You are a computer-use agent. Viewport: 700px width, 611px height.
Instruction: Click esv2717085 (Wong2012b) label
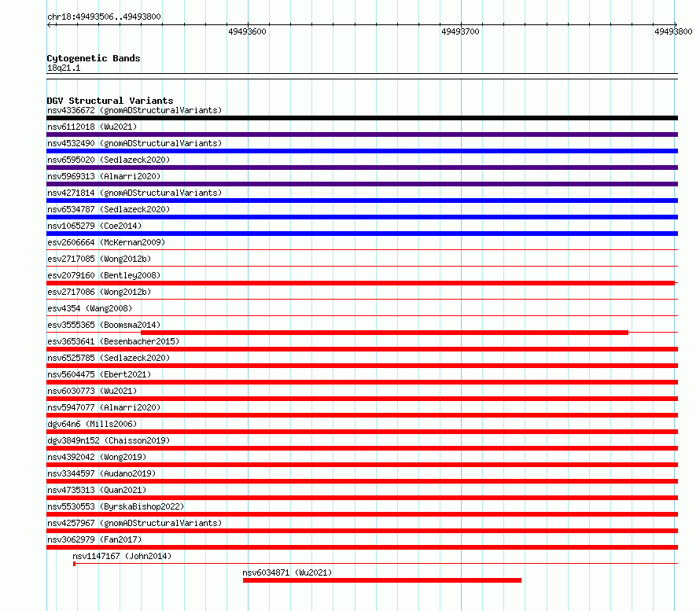pyautogui.click(x=99, y=259)
